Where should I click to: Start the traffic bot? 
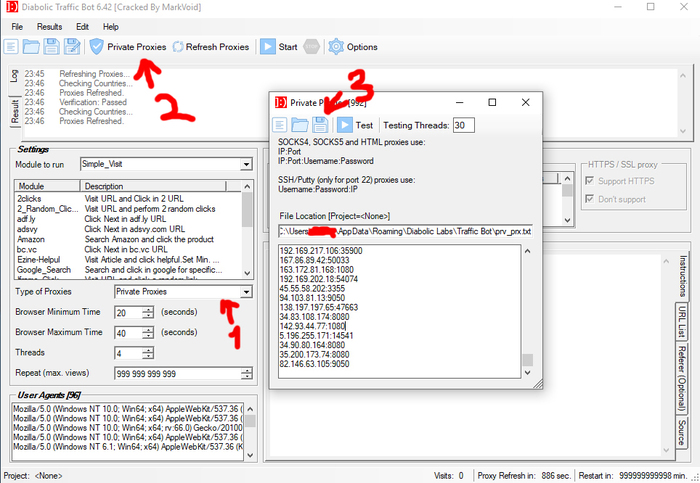coord(279,47)
